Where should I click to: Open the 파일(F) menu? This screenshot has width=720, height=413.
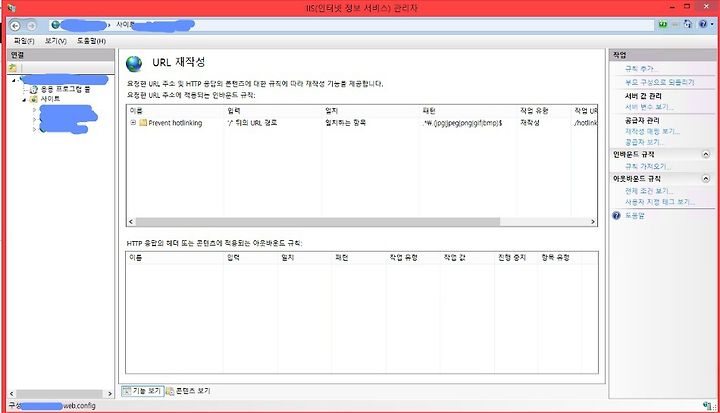click(x=24, y=41)
